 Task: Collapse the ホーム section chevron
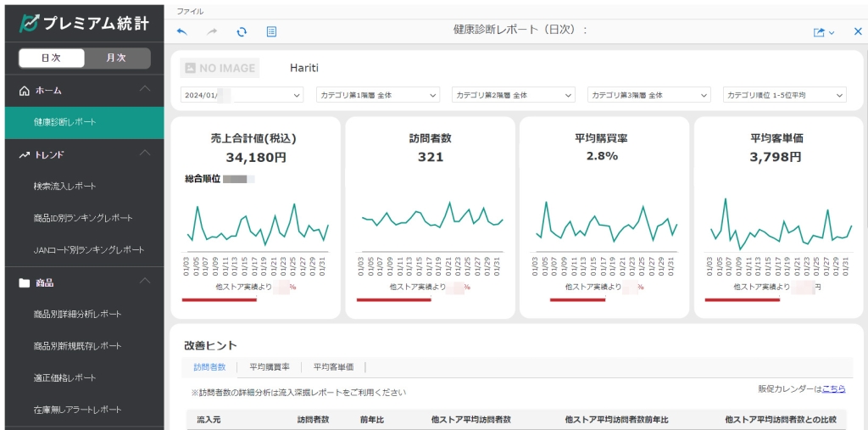pos(144,89)
